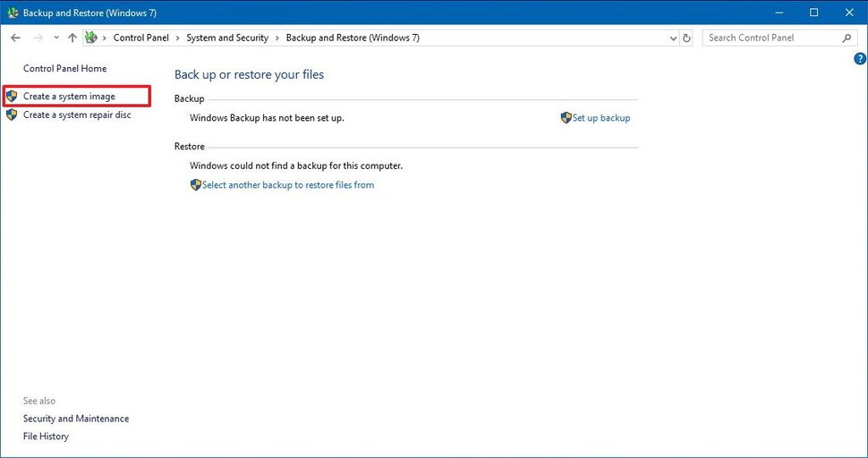This screenshot has width=868, height=458.
Task: Open address bar history dropdown
Action: [673, 38]
